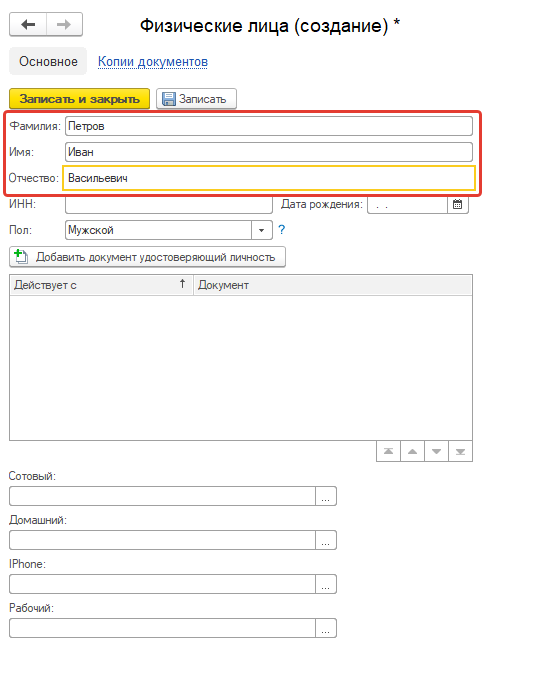
Task: Click the Пол field showing Мужской
Action: (x=158, y=230)
